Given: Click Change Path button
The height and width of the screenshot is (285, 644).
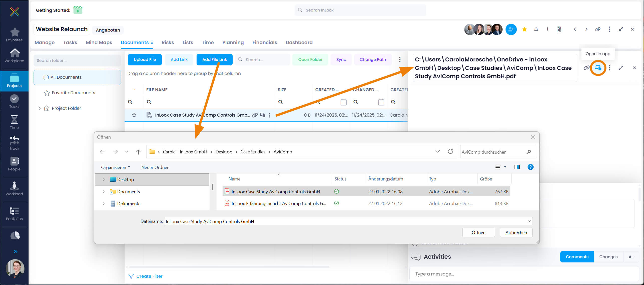Looking at the screenshot, I should coord(373,59).
